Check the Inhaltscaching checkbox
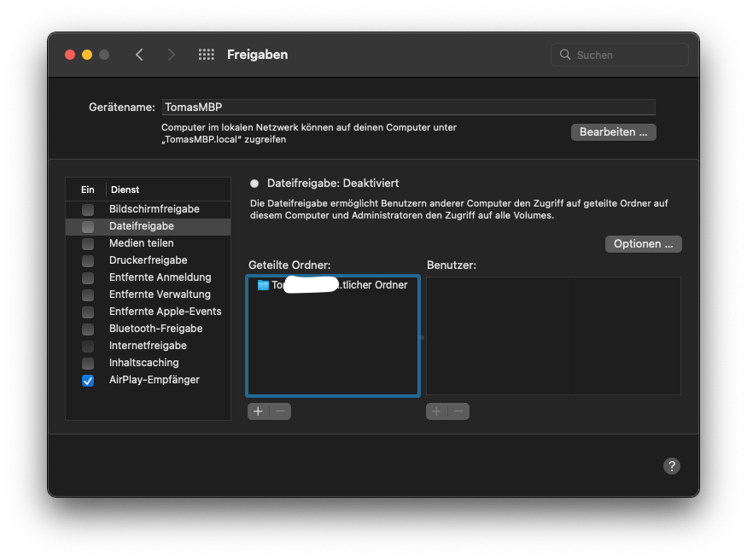 click(x=88, y=364)
